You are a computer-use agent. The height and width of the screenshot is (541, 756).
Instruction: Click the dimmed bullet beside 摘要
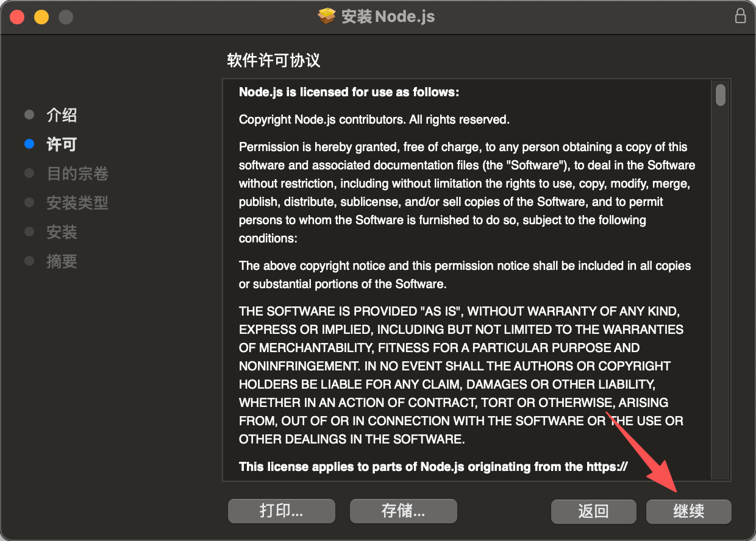pyautogui.click(x=29, y=261)
